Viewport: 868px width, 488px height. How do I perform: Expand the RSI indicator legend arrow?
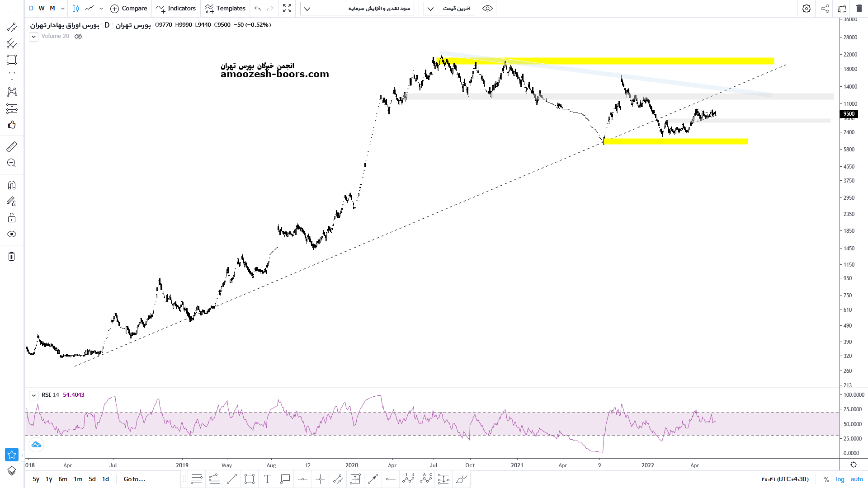pos(33,395)
